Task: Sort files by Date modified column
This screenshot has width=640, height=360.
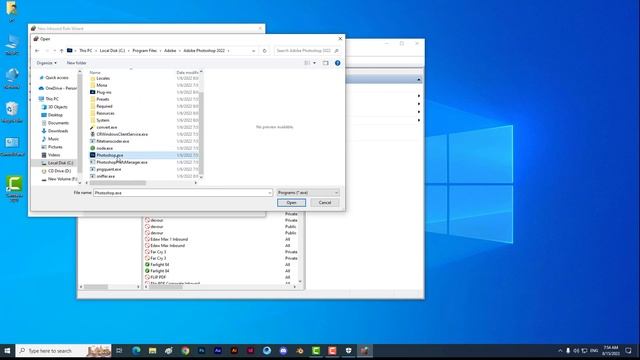Action: (187, 72)
